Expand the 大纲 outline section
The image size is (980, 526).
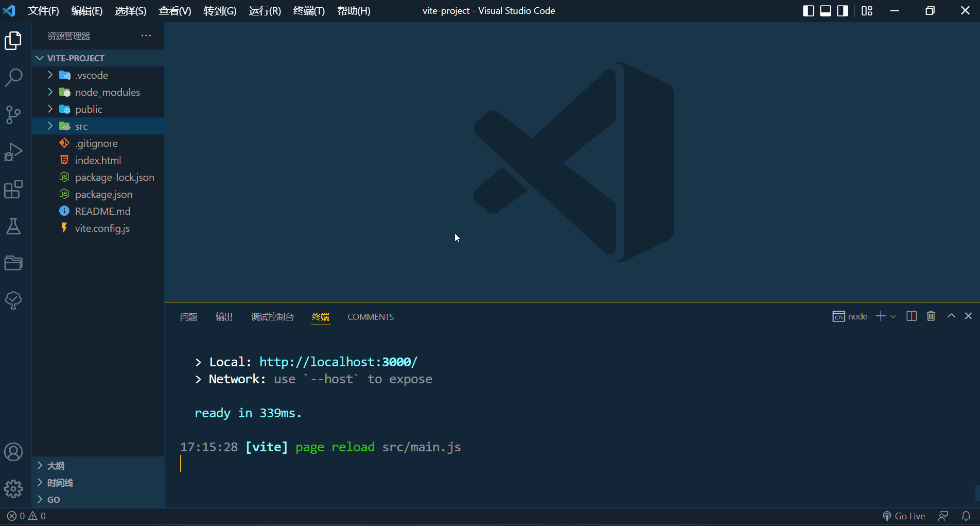(x=98, y=466)
